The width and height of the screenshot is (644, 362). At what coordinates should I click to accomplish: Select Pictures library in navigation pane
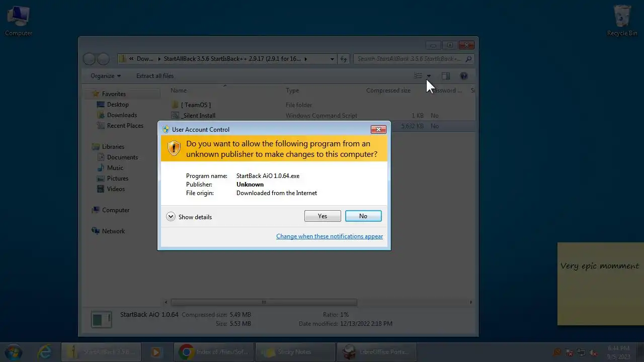[117, 178]
